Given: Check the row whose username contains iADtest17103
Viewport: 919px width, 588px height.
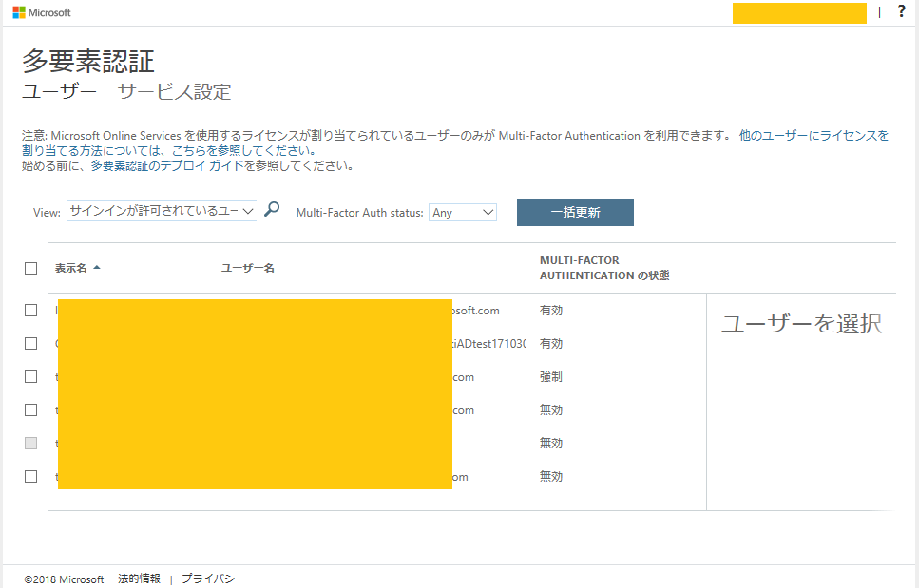Looking at the screenshot, I should (31, 343).
